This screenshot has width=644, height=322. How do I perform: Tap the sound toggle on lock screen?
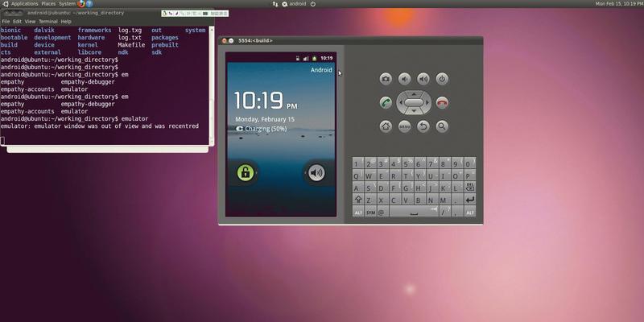pyautogui.click(x=316, y=173)
